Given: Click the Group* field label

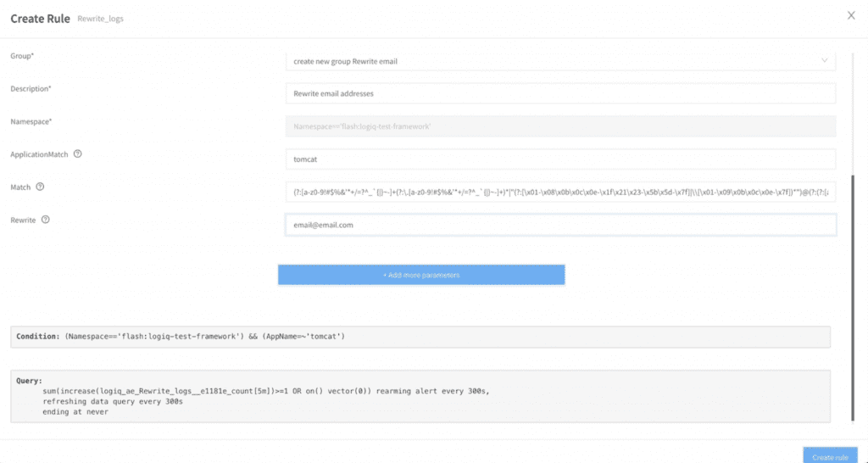Looking at the screenshot, I should 22,56.
